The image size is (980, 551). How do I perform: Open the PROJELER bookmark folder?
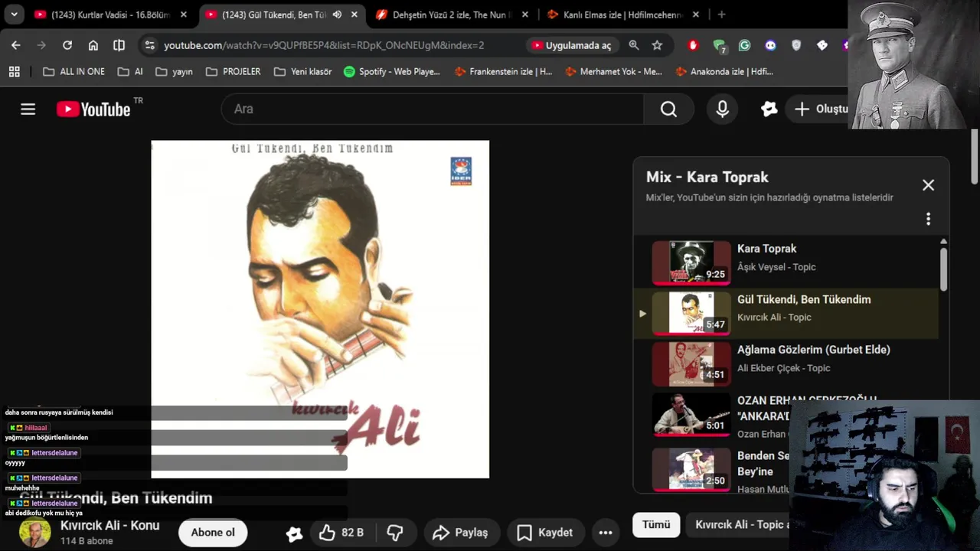click(x=234, y=71)
